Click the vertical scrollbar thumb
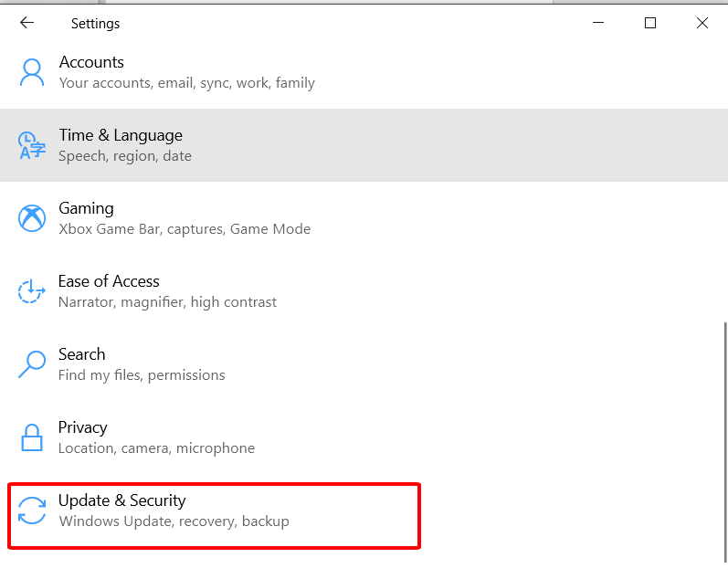Viewport: 728px width, 579px height. tap(724, 442)
